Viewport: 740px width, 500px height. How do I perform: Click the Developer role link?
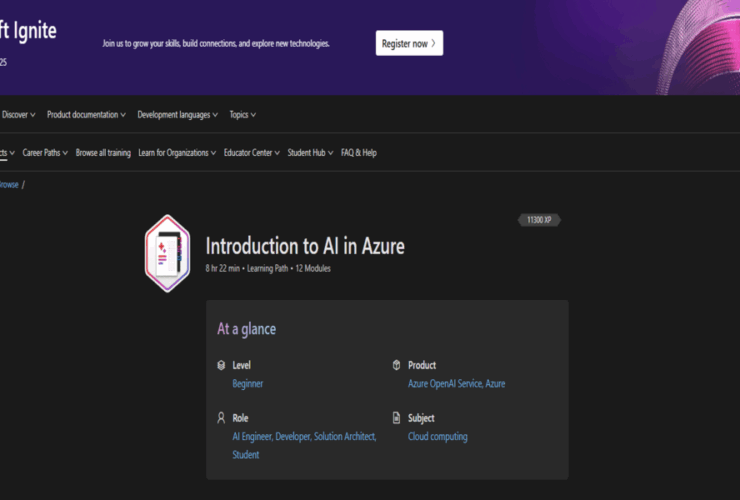tap(293, 437)
